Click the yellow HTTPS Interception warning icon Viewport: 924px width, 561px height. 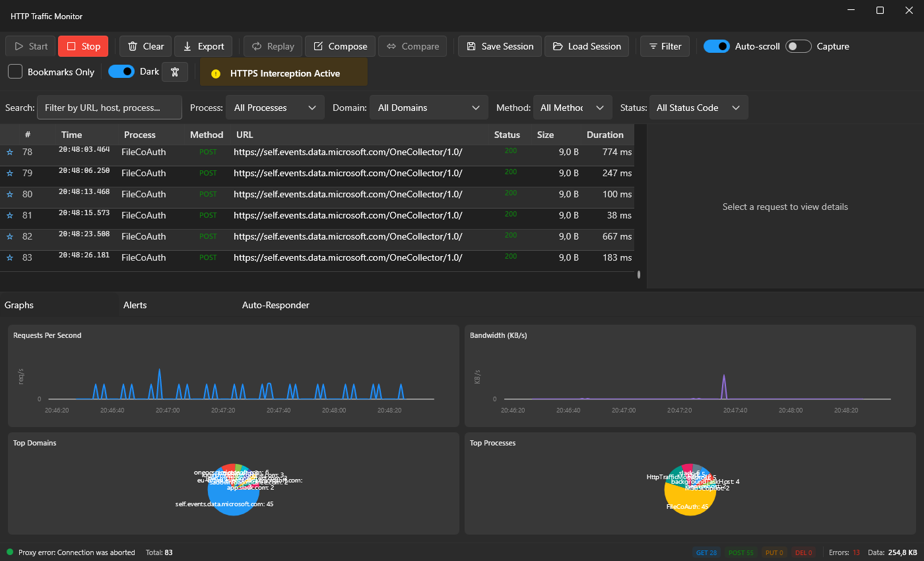(215, 74)
